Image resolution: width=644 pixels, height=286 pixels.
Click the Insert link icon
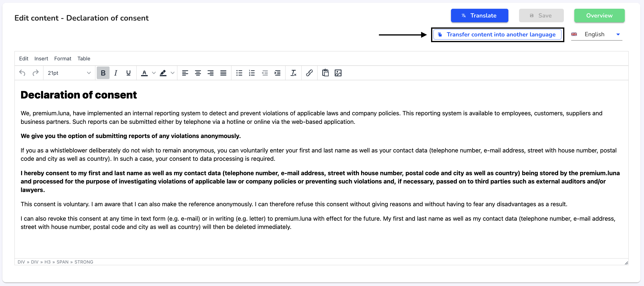pyautogui.click(x=309, y=73)
